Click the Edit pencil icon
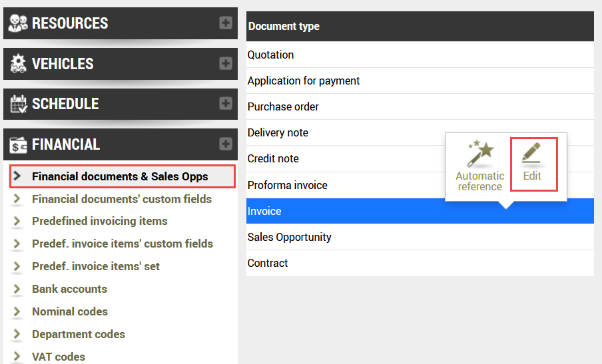Viewport: 602px width, 364px height. (x=531, y=153)
